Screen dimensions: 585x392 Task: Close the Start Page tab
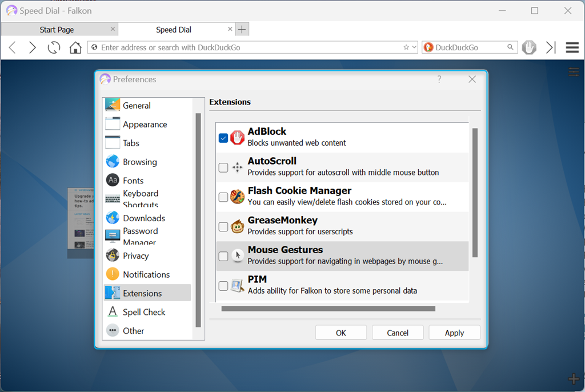[113, 29]
